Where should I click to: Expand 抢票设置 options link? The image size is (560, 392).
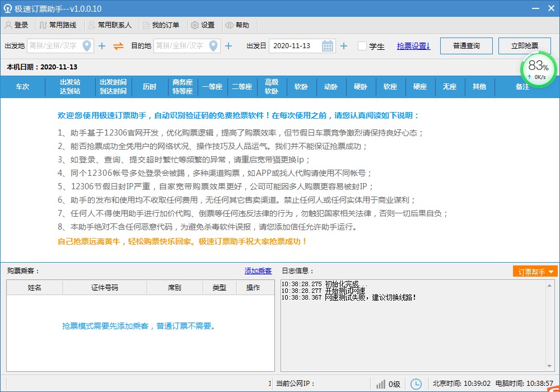413,46
